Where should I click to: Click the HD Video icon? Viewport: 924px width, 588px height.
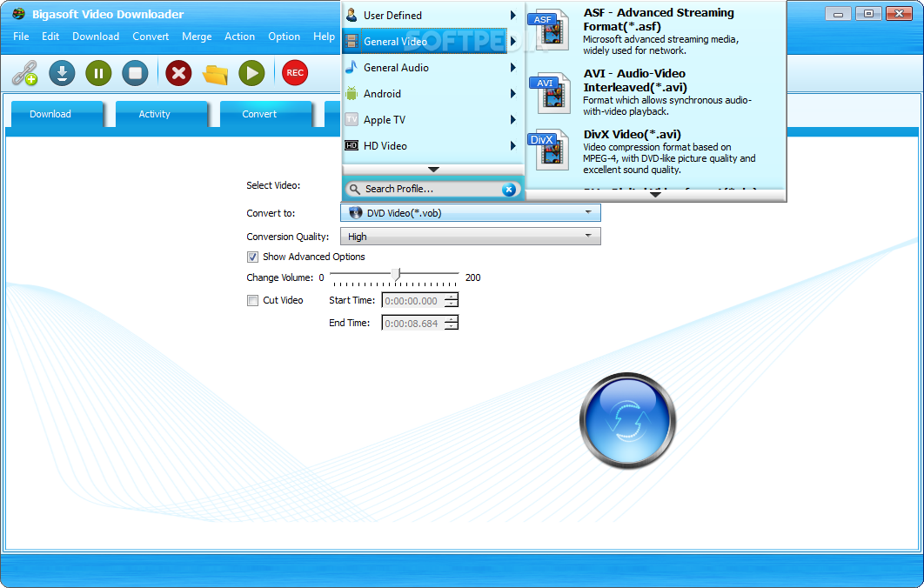point(352,145)
